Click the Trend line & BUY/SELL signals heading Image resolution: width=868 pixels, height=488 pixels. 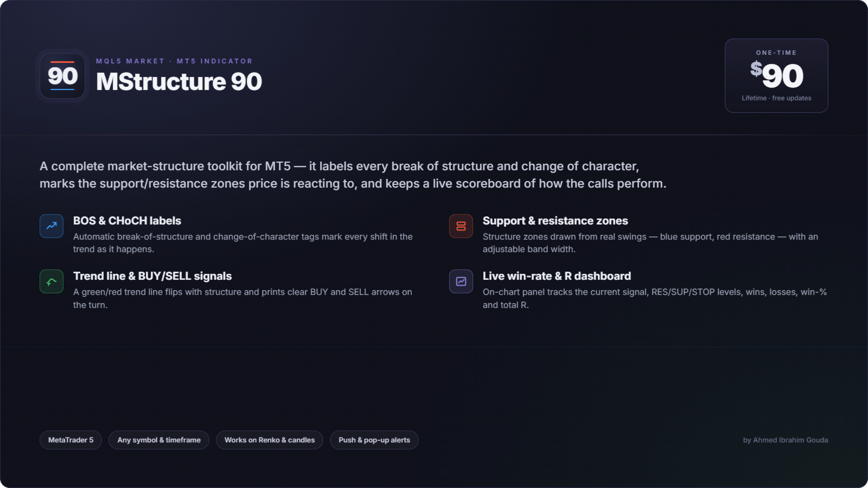(x=152, y=276)
